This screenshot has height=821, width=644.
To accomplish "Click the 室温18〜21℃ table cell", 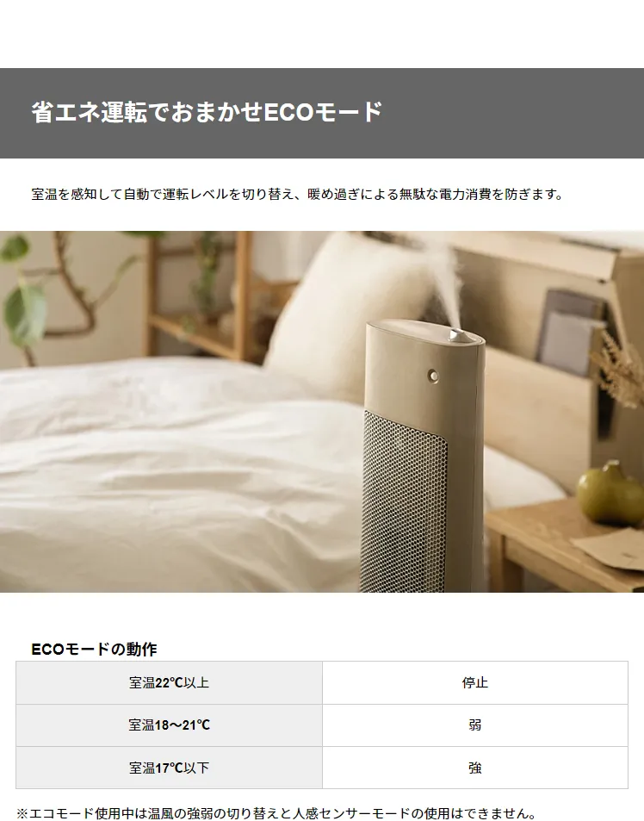I will click(x=169, y=725).
